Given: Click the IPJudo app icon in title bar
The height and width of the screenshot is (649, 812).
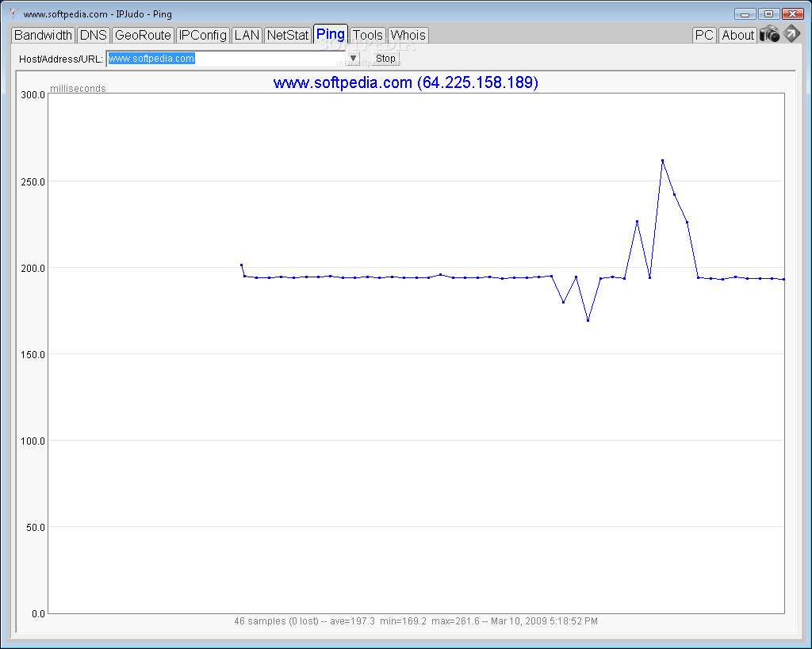Looking at the screenshot, I should 13,13.
